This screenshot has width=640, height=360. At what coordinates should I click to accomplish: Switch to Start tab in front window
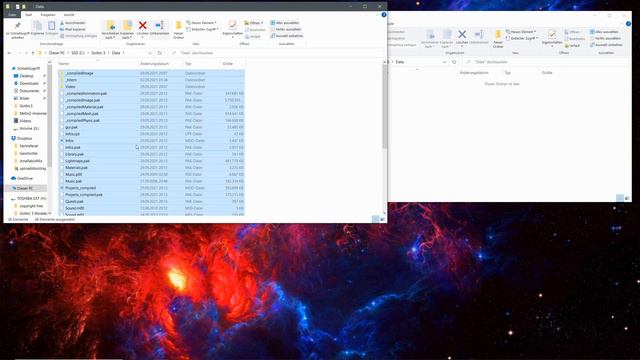click(x=29, y=15)
